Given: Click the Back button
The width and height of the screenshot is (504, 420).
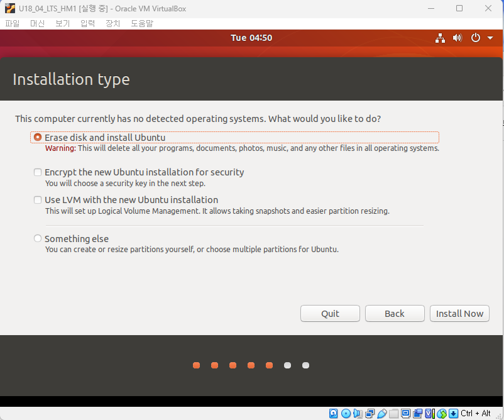Looking at the screenshot, I should pyautogui.click(x=395, y=314).
